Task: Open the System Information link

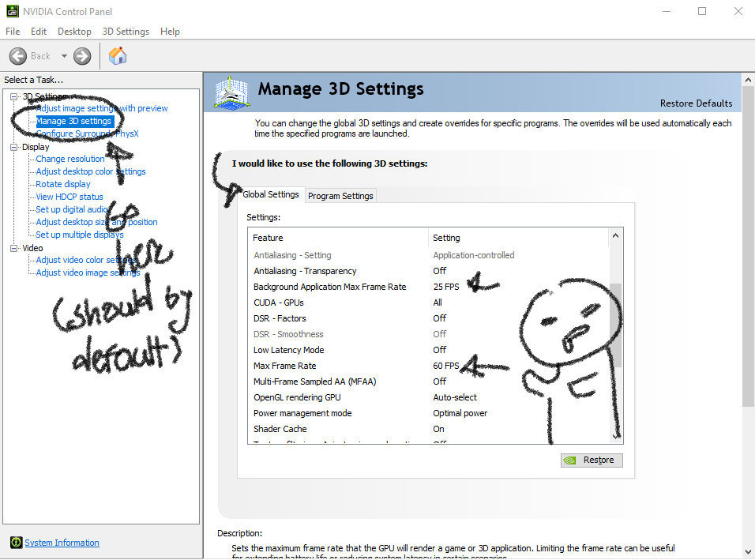Action: pos(62,543)
